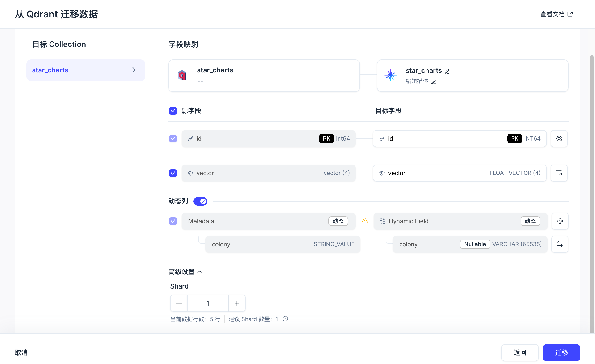This screenshot has height=364, width=595.
Task: Expand the star_charts collection chevron
Action: pos(134,70)
